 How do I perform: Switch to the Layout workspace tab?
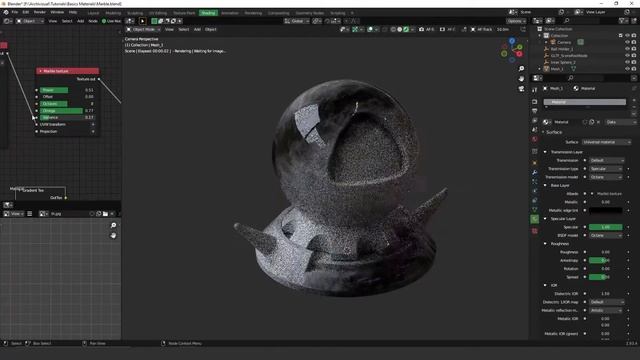point(93,13)
